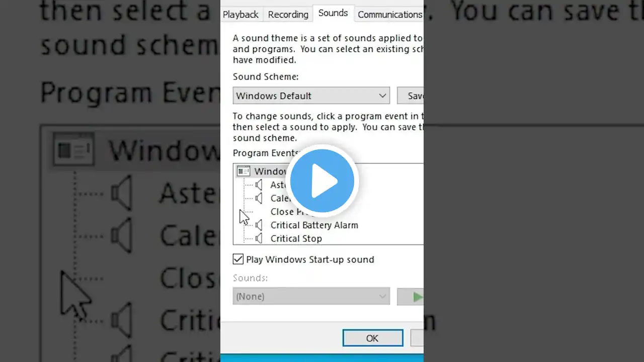Click the speaker icon on the Asterisk row
This screenshot has width=644, height=362.
(259, 185)
